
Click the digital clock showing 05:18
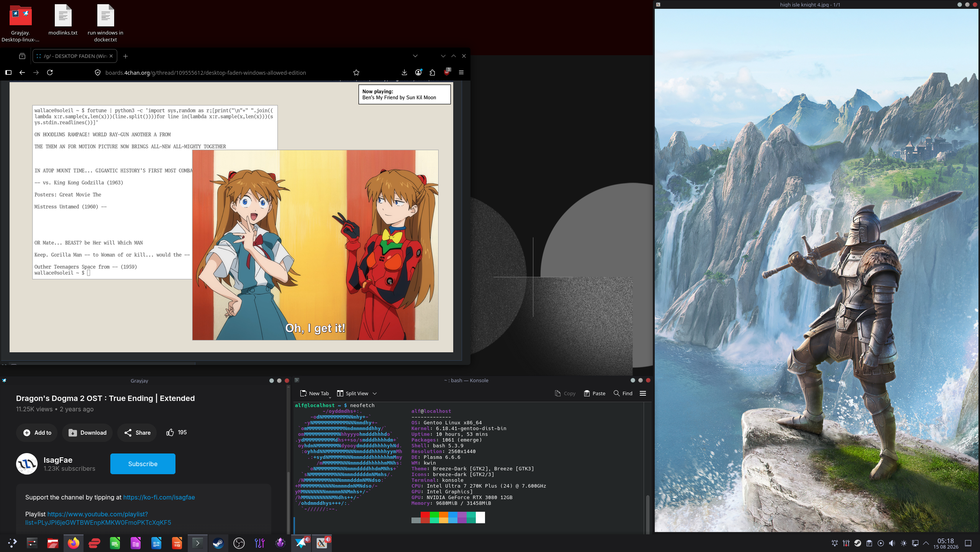tap(946, 543)
